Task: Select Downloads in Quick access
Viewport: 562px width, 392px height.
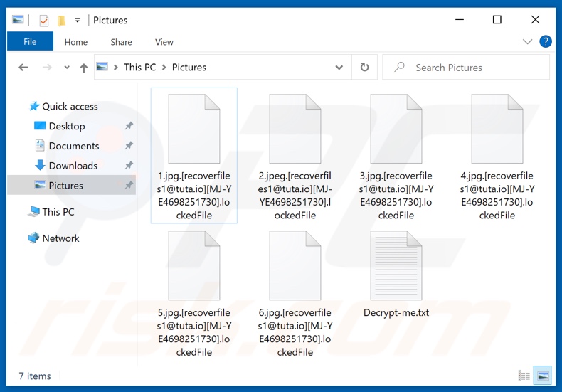Action: coord(73,166)
